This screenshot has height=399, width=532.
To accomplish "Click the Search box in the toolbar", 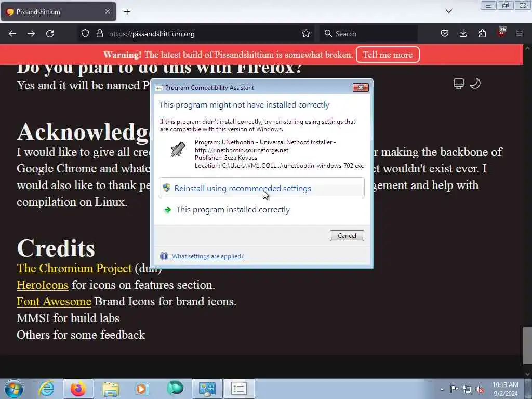I will [x=368, y=34].
